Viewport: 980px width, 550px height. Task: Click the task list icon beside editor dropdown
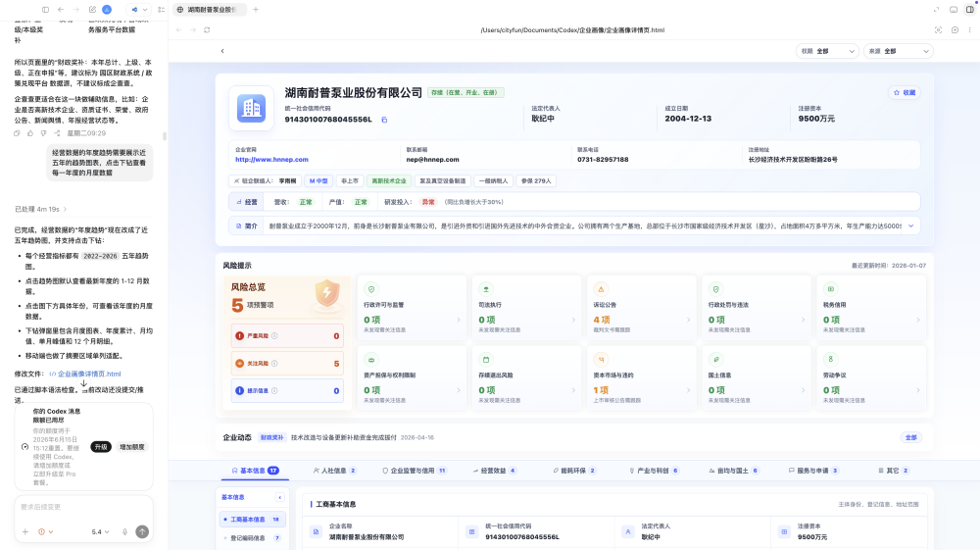pos(162,10)
